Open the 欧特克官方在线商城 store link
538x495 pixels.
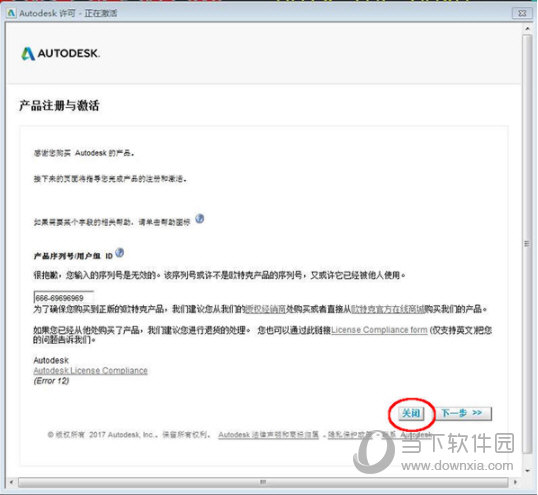[x=388, y=309]
